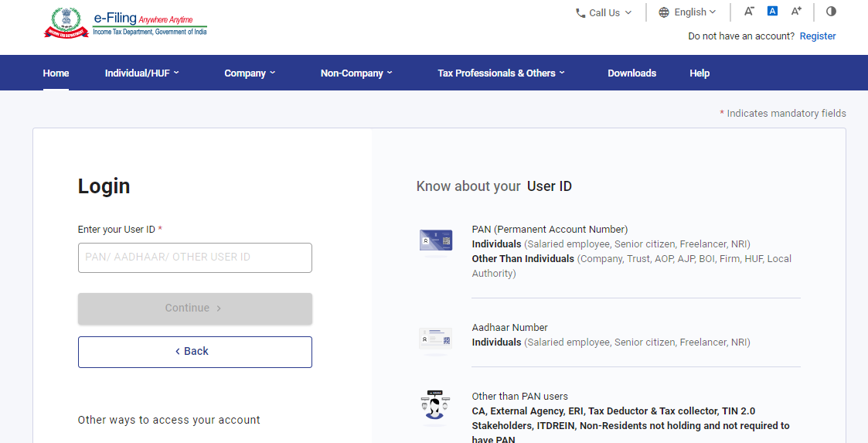
Task: Decrease font size with A- icon
Action: click(749, 12)
